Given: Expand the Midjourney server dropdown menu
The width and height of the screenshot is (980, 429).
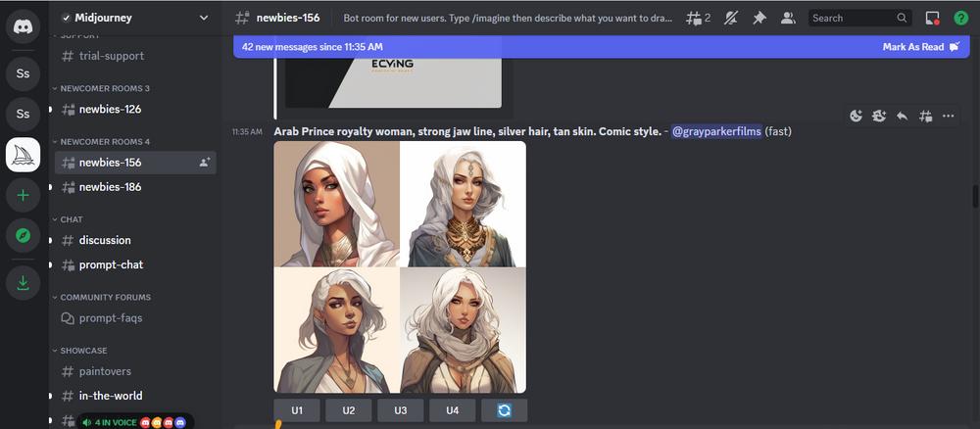Looking at the screenshot, I should [x=203, y=18].
